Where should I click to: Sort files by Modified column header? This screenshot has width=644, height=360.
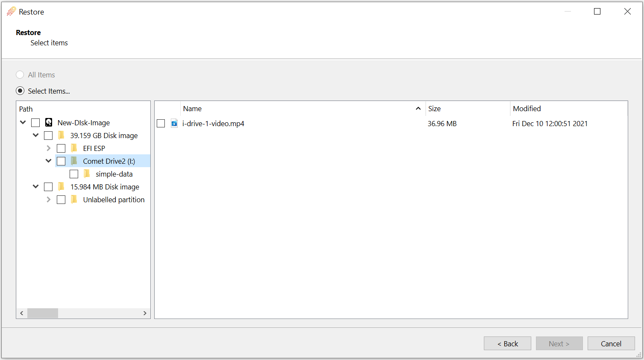pyautogui.click(x=527, y=109)
